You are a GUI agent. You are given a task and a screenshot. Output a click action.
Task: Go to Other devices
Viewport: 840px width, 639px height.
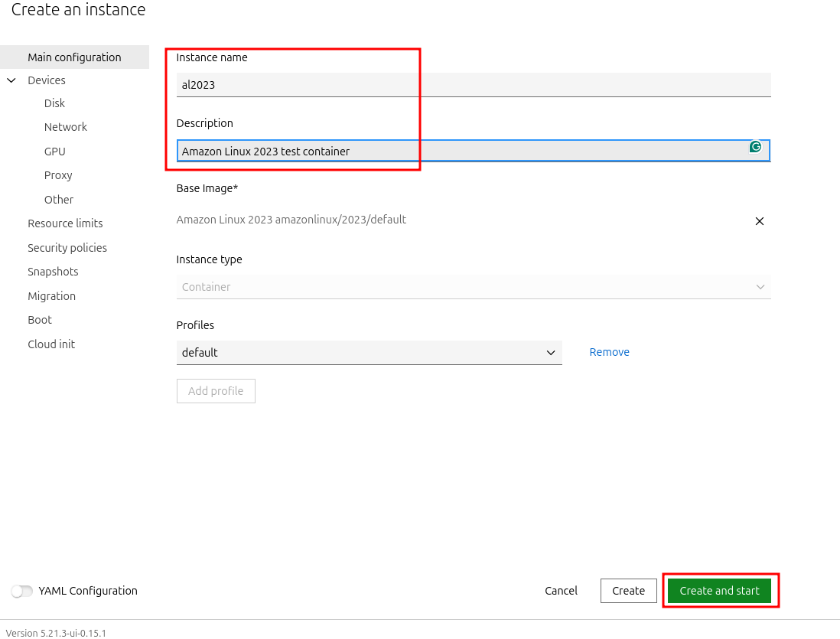pyautogui.click(x=58, y=200)
